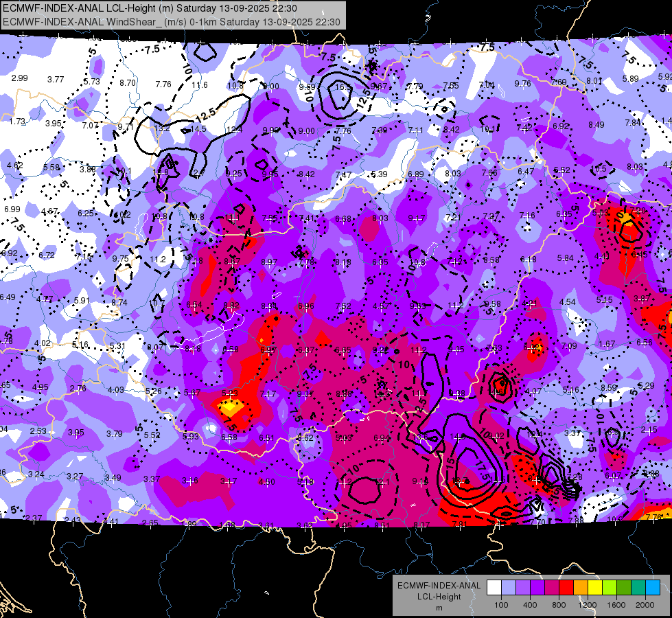672x618 pixels.
Task: Click the wind shear value 7.17
Action: (268, 393)
